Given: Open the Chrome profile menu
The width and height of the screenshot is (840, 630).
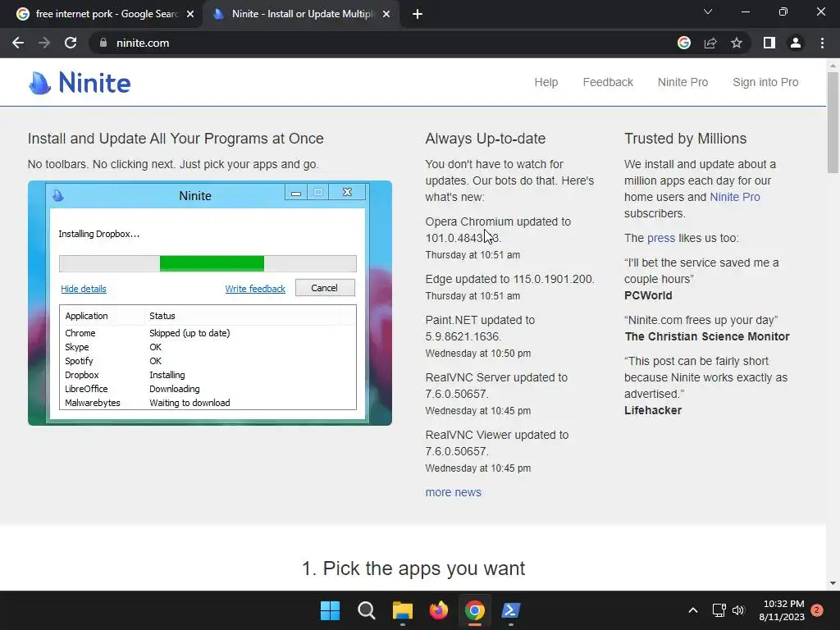Looking at the screenshot, I should 796,43.
